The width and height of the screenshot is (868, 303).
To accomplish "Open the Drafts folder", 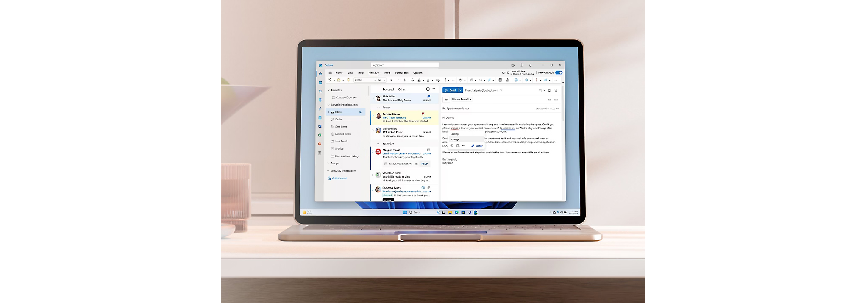I will 339,120.
